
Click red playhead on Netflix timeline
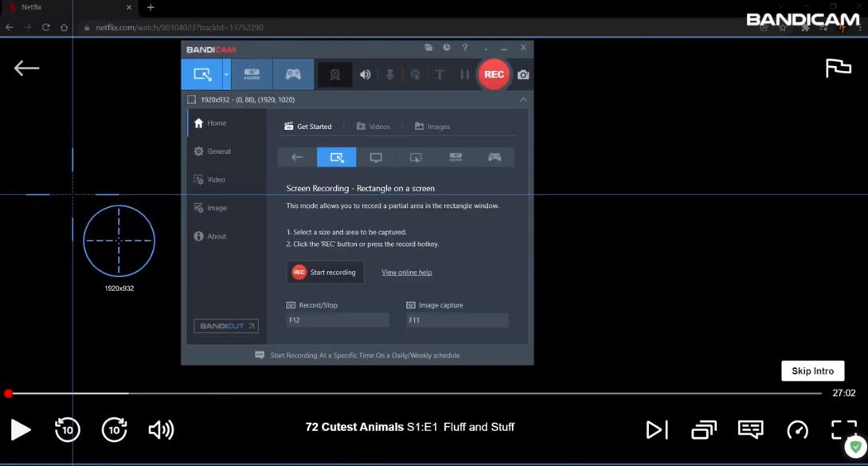pyautogui.click(x=8, y=394)
